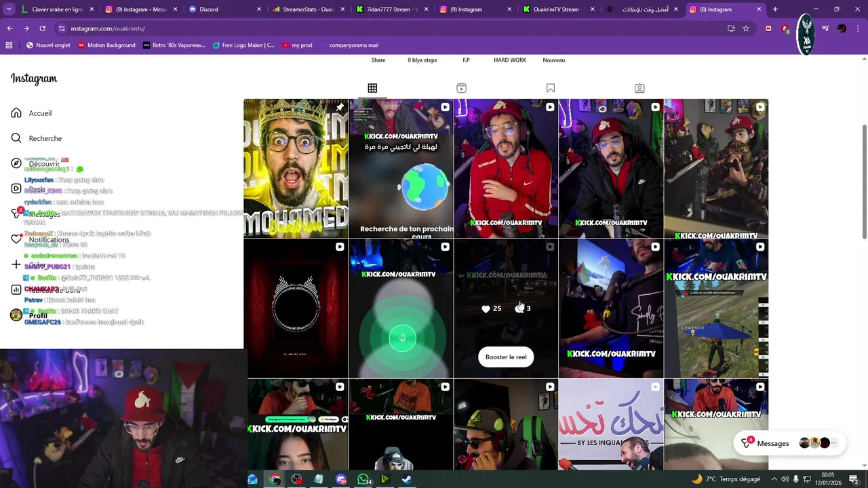The image size is (868, 488).
Task: Go back with browser back arrow
Action: pyautogui.click(x=9, y=28)
